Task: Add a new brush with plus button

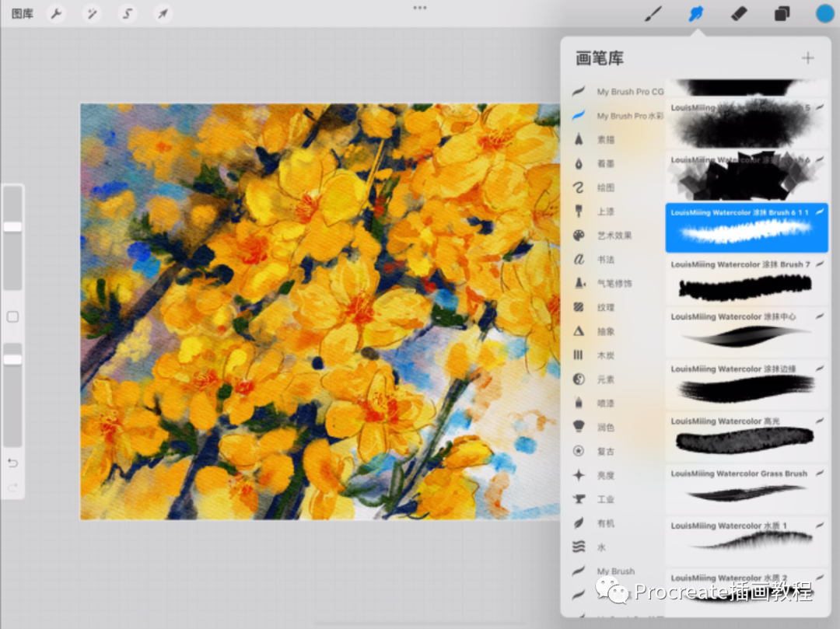Action: pos(808,58)
